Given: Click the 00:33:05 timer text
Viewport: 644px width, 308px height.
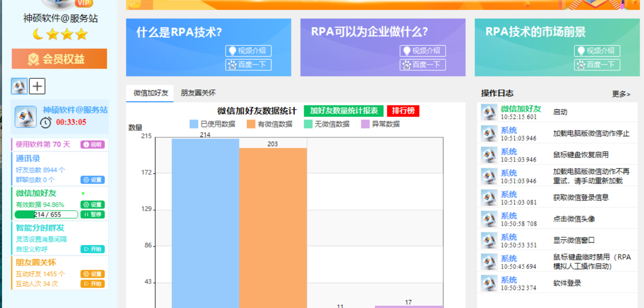Looking at the screenshot, I should pos(71,122).
